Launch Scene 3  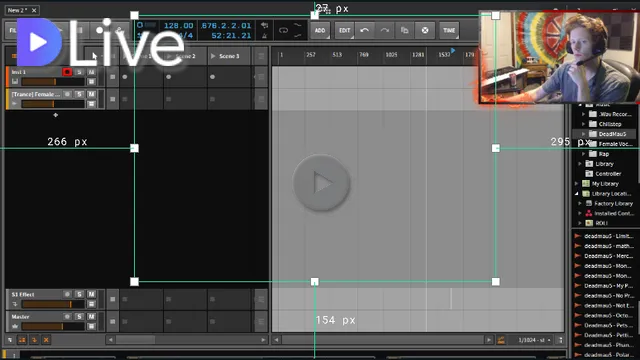click(x=213, y=56)
